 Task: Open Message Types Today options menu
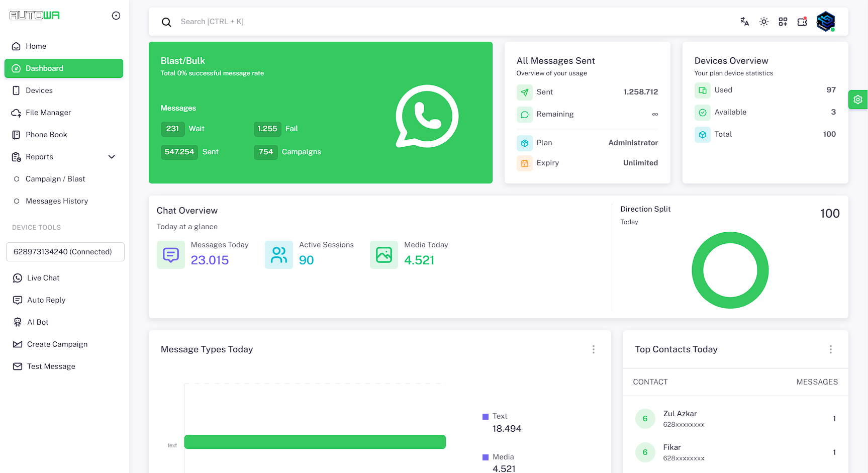594,349
